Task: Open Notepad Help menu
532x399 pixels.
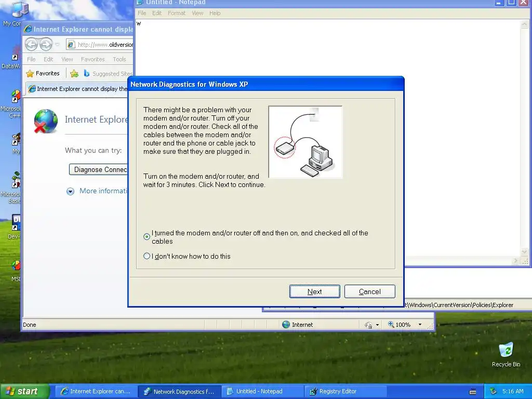Action: 215,13
